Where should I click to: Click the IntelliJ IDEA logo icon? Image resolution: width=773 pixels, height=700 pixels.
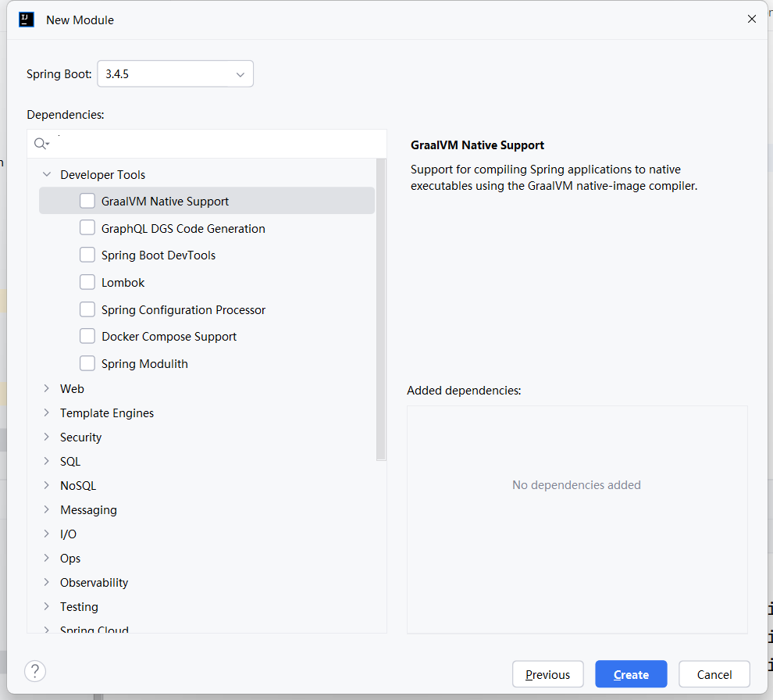coord(26,20)
